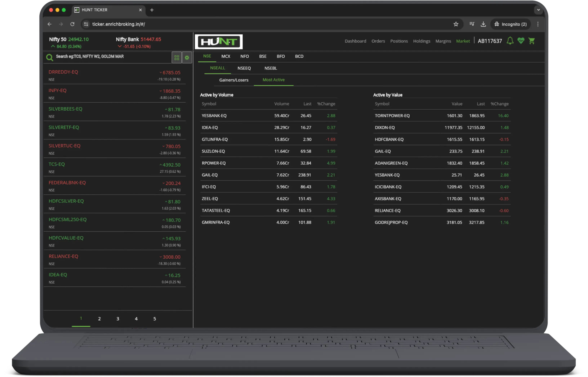Click the green heartbeat health icon
Viewport: 588px width, 377px height.
(x=521, y=41)
